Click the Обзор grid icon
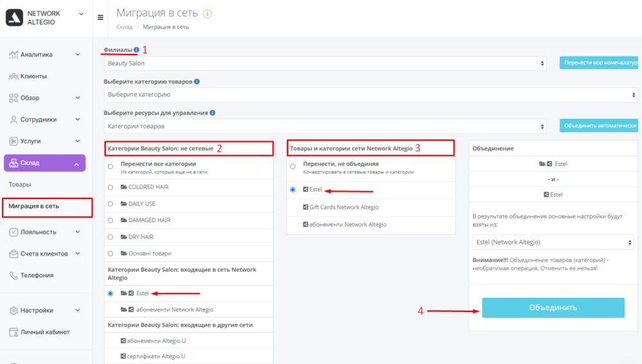642x364 pixels. [x=13, y=98]
